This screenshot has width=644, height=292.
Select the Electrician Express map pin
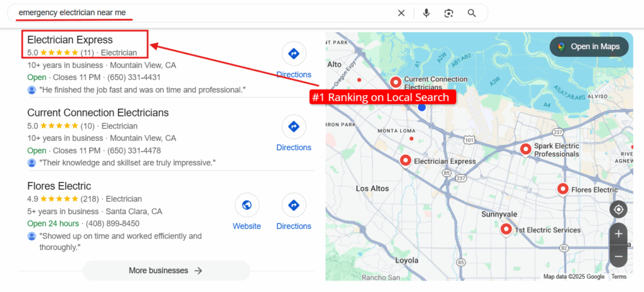406,161
